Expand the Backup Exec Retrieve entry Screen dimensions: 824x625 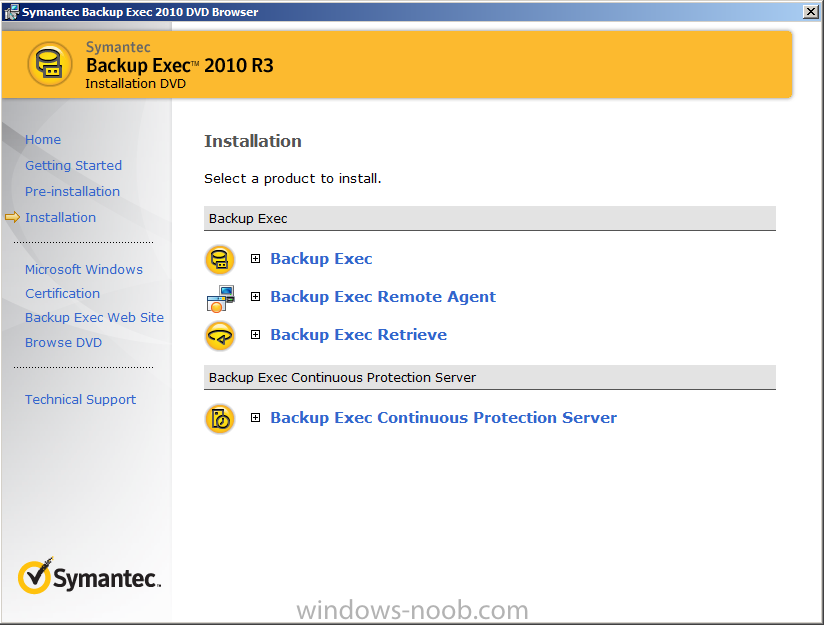point(255,334)
